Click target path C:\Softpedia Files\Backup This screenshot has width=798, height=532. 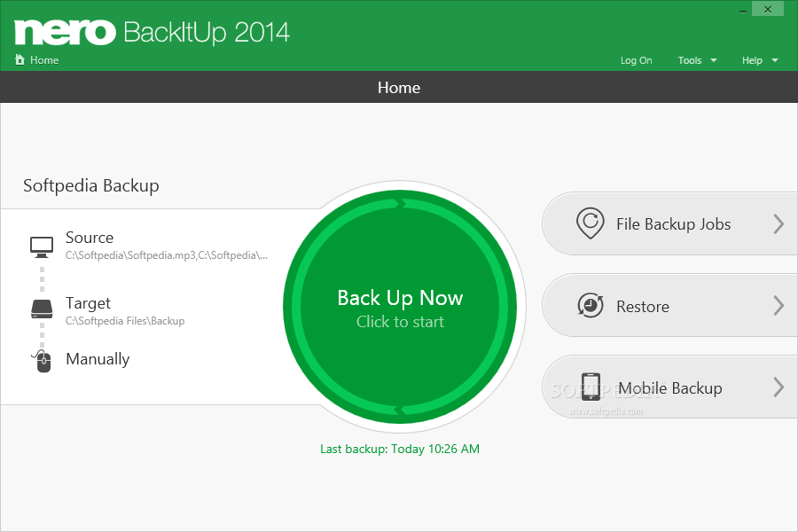click(x=125, y=321)
